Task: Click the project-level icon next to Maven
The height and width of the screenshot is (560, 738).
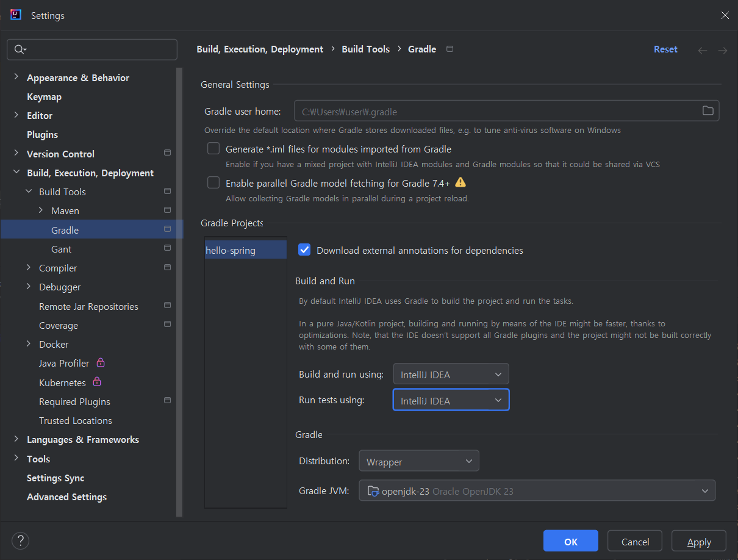Action: pos(167,210)
